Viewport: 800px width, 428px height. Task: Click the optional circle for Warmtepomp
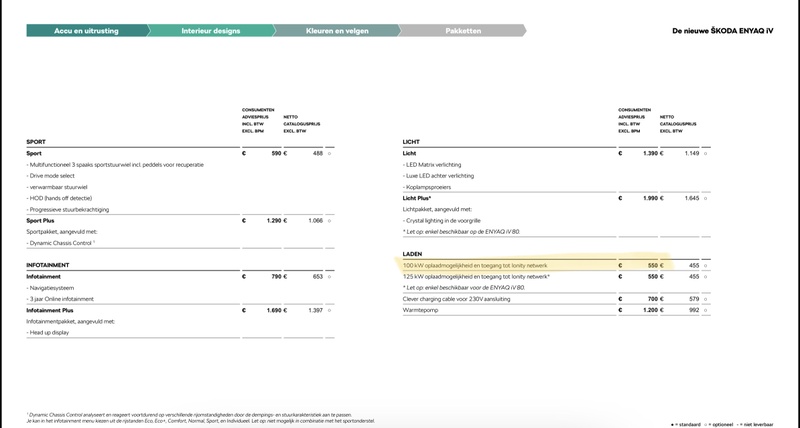click(706, 310)
